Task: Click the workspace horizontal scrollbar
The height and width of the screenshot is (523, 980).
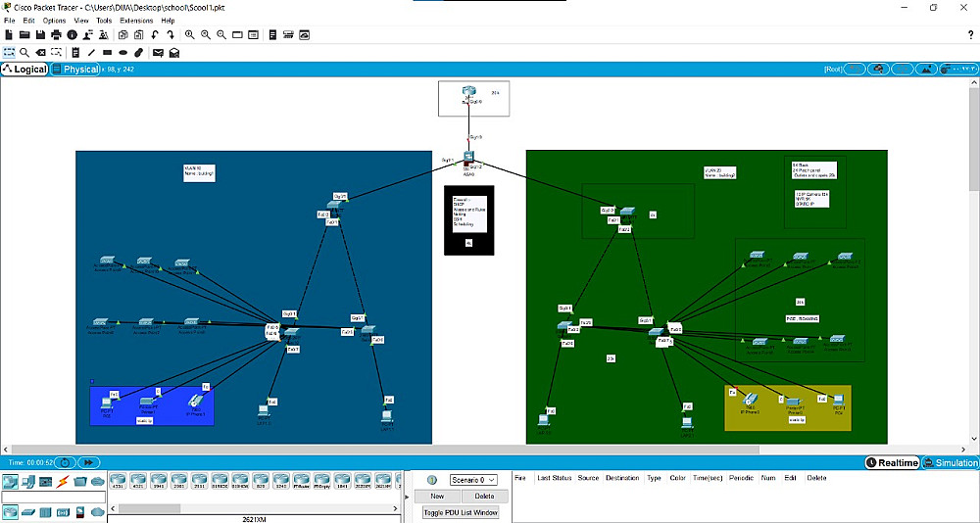Action: coord(386,450)
